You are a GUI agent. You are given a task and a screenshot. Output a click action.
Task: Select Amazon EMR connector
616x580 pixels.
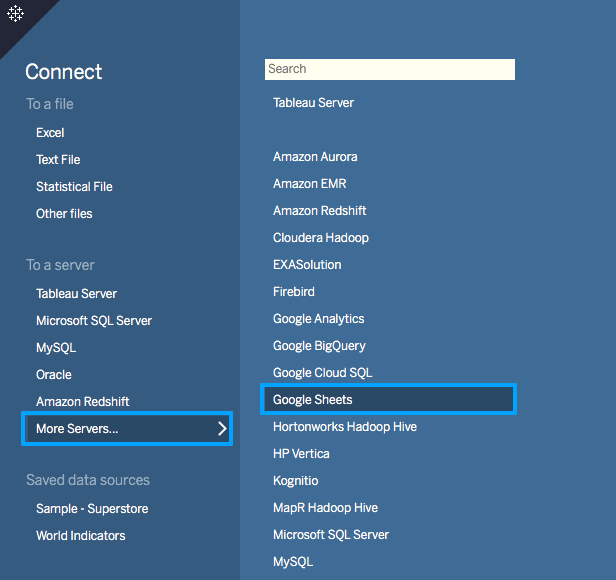(x=310, y=184)
